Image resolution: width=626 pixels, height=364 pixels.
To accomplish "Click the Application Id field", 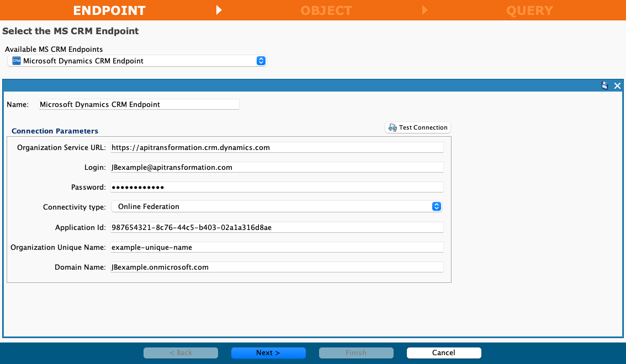I will point(277,227).
